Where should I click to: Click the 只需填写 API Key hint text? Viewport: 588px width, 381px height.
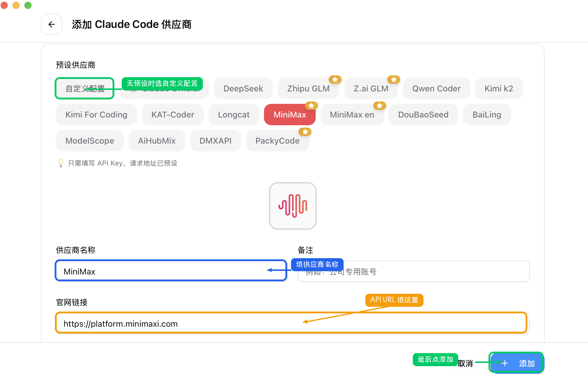click(123, 163)
